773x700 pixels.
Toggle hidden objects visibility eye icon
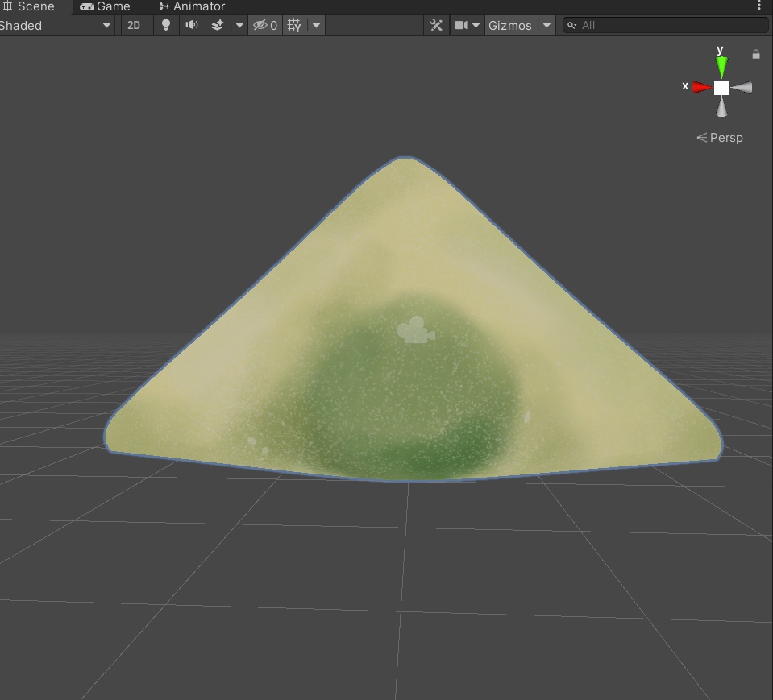coord(265,26)
